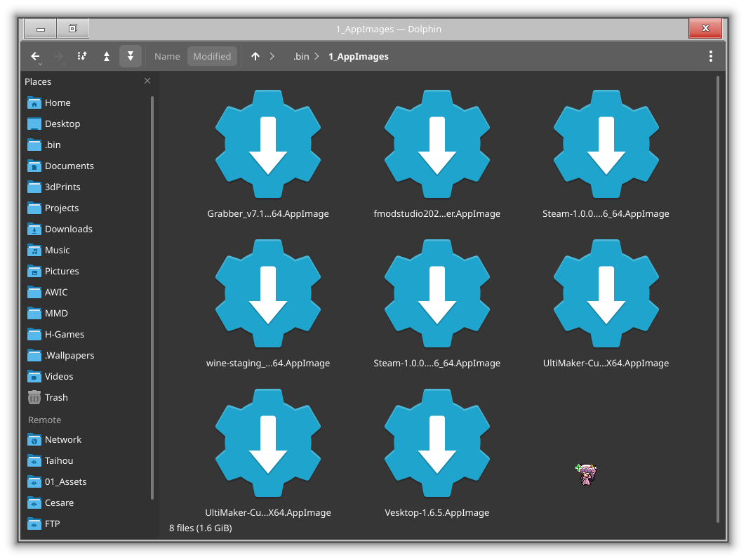Open the FTP remote entry

click(x=88, y=524)
